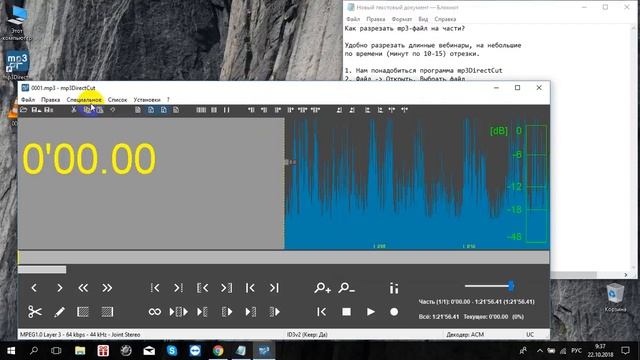Image resolution: width=640 pixels, height=360 pixels.
Task: Go to selection end bracket button
Action: 226,288
